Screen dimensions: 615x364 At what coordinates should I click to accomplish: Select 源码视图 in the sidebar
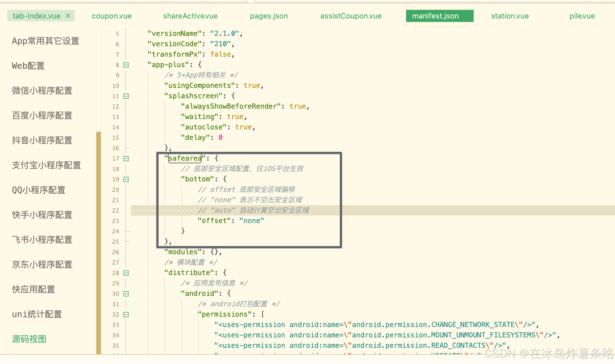pos(29,339)
